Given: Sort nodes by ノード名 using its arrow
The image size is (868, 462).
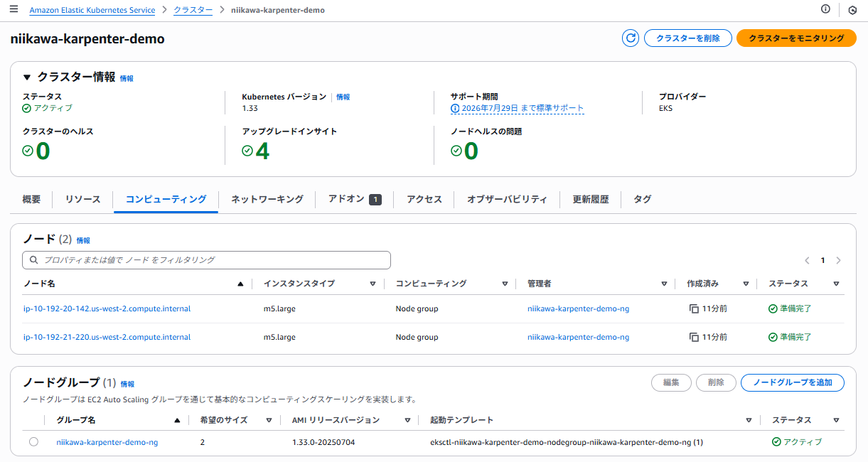Looking at the screenshot, I should (x=240, y=284).
